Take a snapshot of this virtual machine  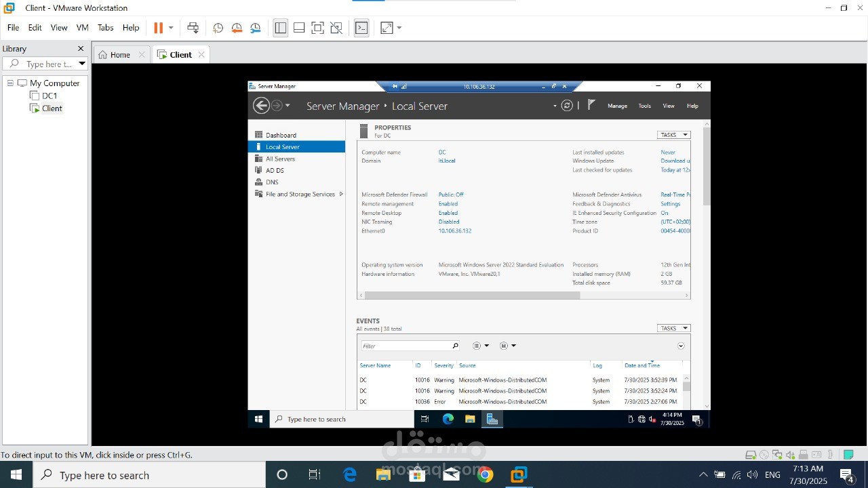tap(218, 28)
